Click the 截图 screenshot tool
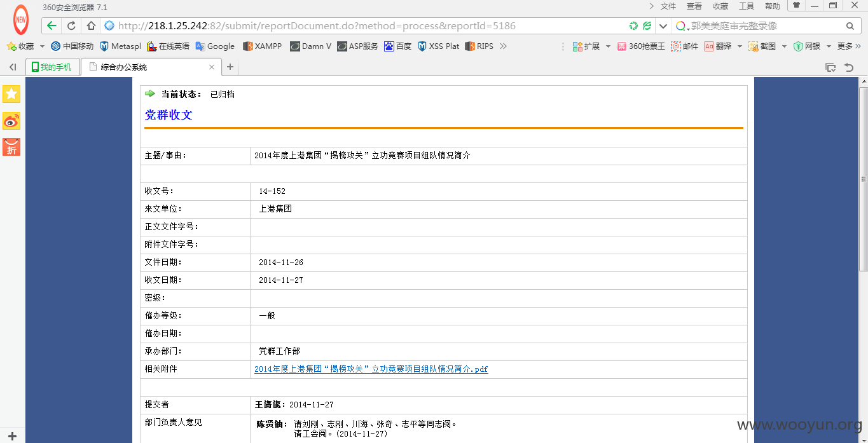The image size is (868, 443). click(762, 46)
